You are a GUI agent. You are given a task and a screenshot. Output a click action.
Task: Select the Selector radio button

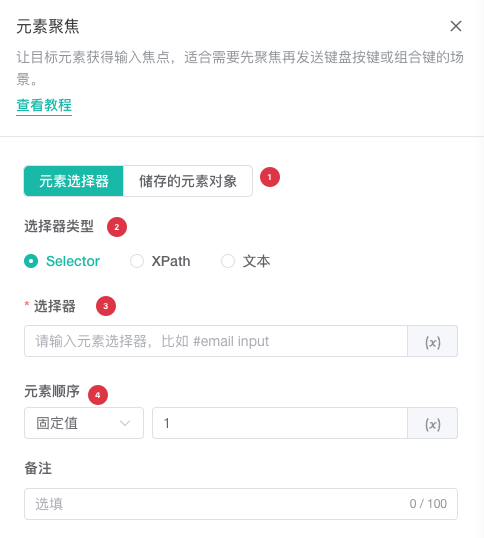[x=31, y=261]
